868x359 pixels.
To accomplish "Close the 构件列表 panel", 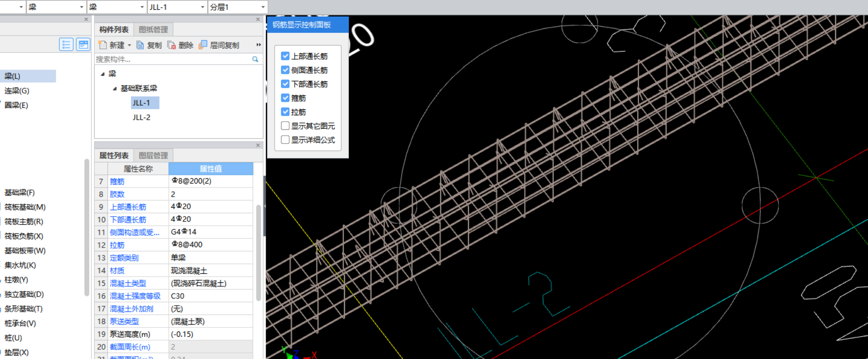I will [258, 19].
